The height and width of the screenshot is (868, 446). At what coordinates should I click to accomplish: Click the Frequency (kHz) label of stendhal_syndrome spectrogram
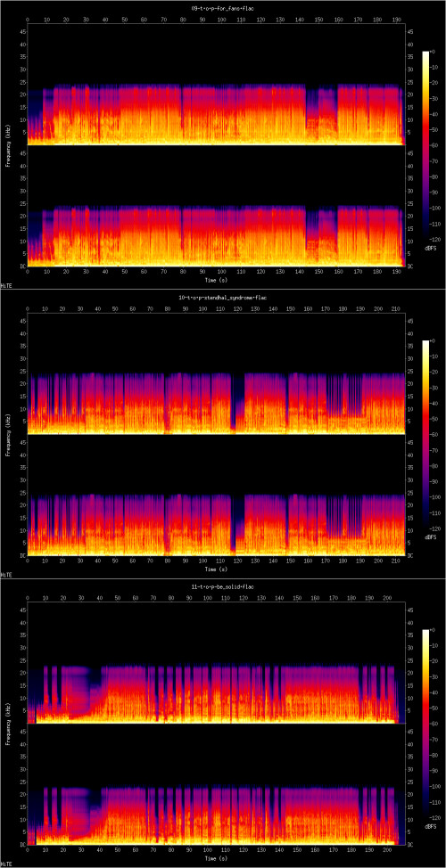(x=10, y=433)
